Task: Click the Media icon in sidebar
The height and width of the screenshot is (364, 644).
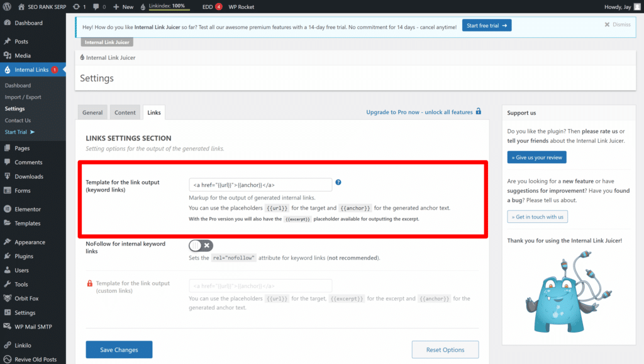Action: coord(8,55)
